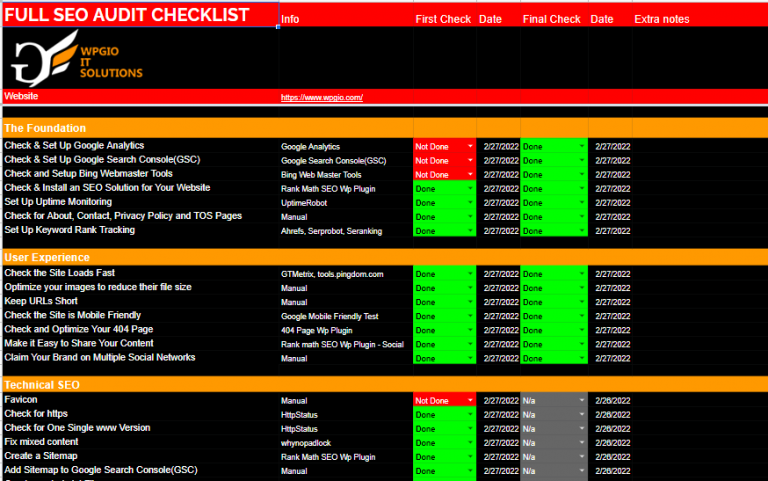The height and width of the screenshot is (481, 768).
Task: Select the 'whynopadlock' info cell
Action: pos(346,443)
